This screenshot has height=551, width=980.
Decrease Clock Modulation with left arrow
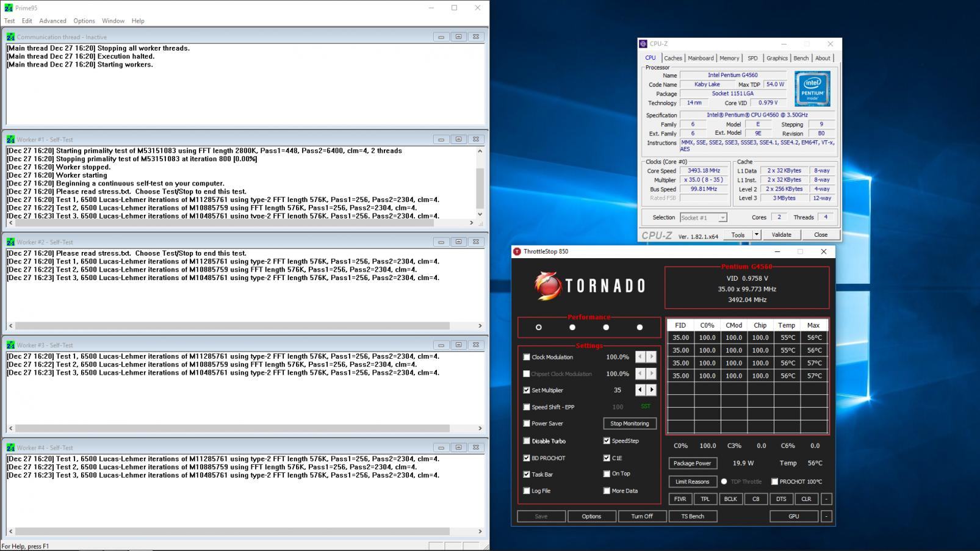(x=640, y=357)
